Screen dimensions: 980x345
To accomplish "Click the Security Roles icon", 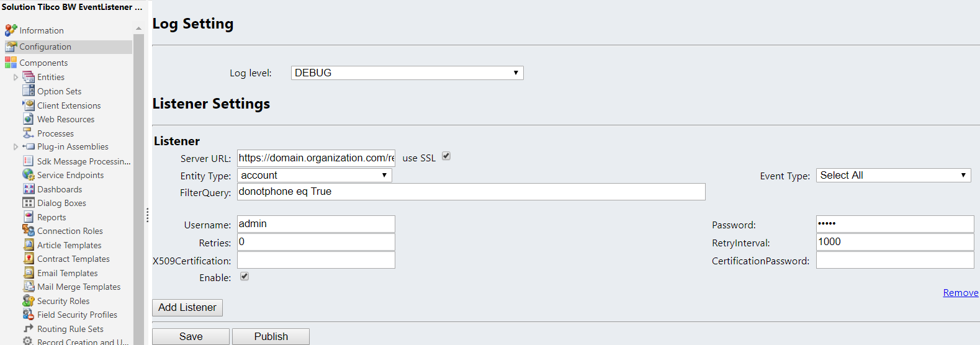I will point(29,301).
